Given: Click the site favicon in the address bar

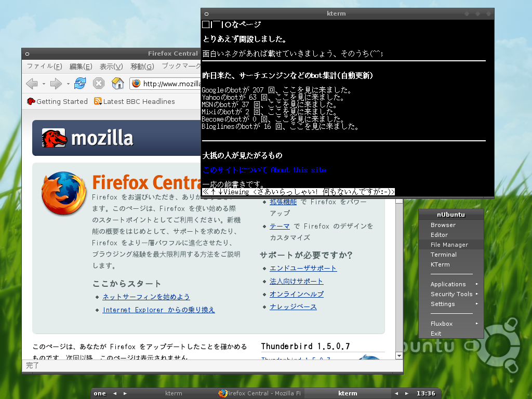Looking at the screenshot, I should [136, 84].
